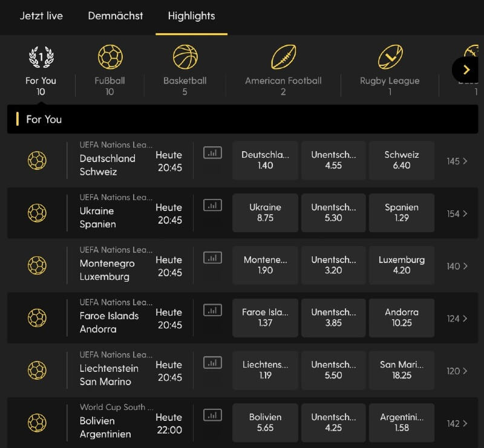Screen dimensions: 484x448
Task: Click the football icon beside Montenegro vs Luxemburg
Action: pyautogui.click(x=37, y=265)
